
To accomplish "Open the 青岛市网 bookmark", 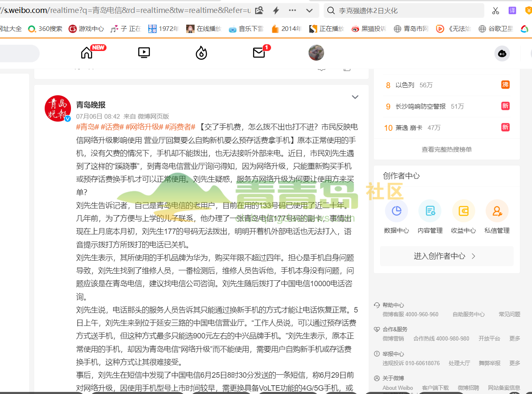I will pos(411,29).
